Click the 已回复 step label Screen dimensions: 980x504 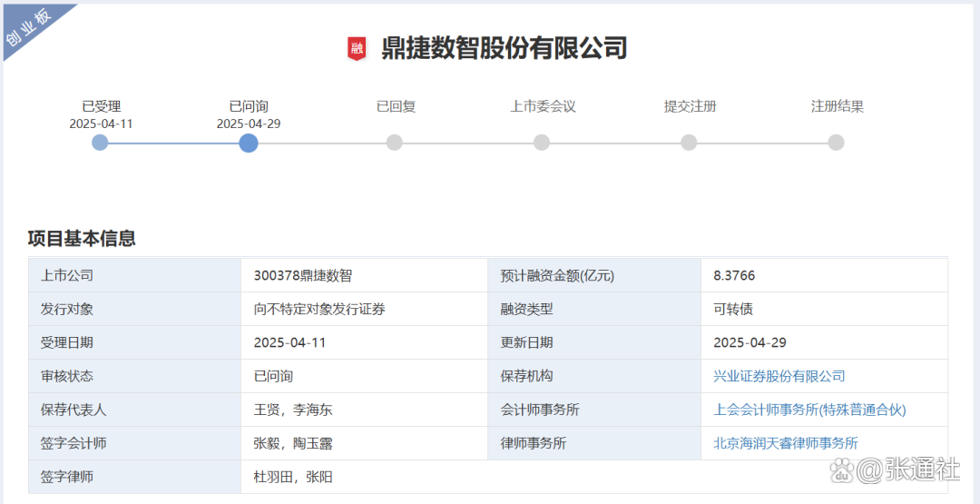point(396,107)
